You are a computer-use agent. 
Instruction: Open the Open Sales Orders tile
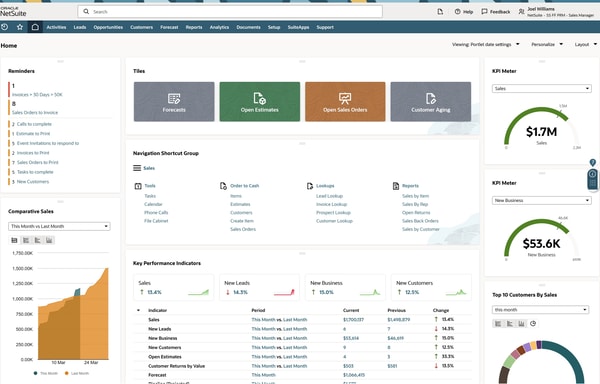[345, 102]
